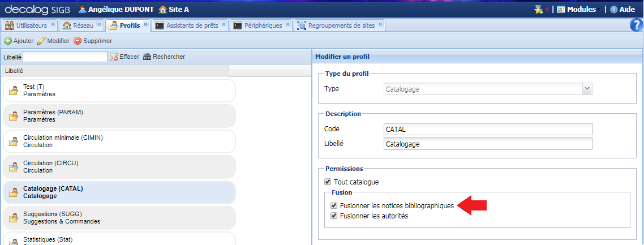
Task: Toggle the Tout catalogue checkbox
Action: pyautogui.click(x=327, y=182)
